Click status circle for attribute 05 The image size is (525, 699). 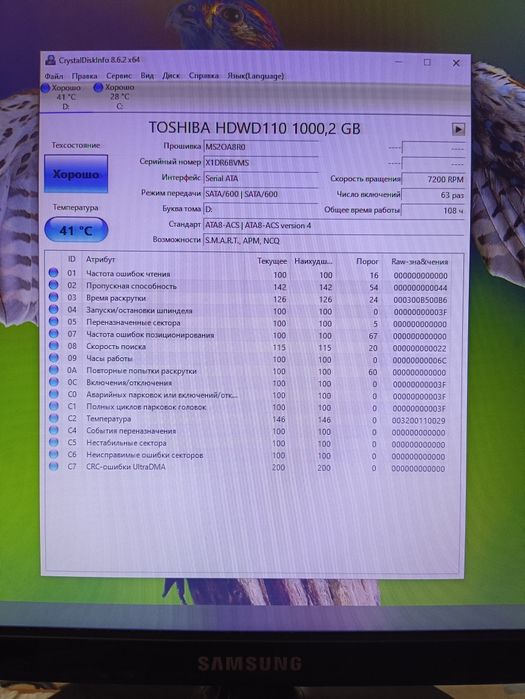tap(53, 321)
